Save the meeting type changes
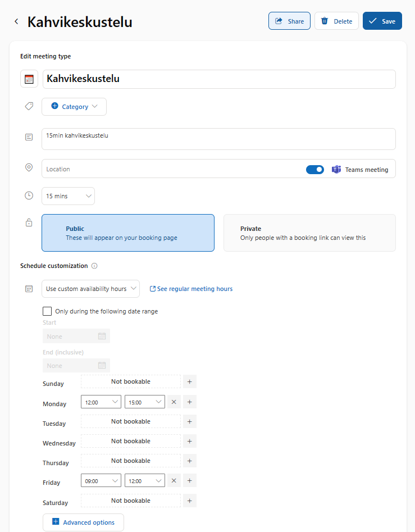The width and height of the screenshot is (415, 532). [x=382, y=21]
